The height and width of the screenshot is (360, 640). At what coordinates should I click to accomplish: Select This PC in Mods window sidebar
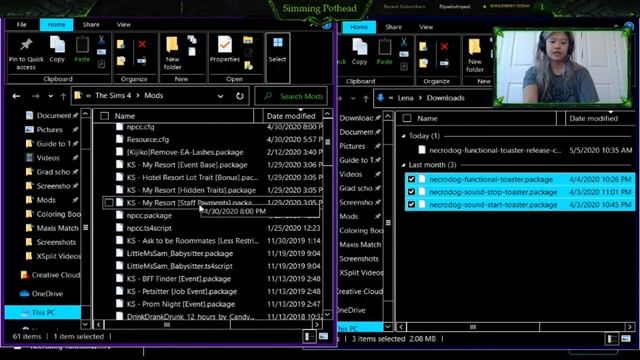[42, 312]
